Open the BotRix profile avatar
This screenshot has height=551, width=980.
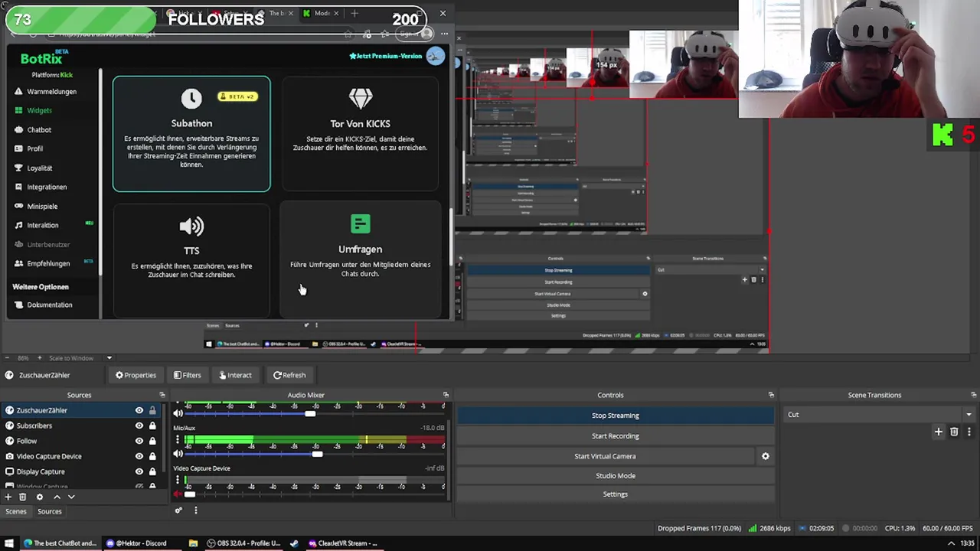coord(435,56)
